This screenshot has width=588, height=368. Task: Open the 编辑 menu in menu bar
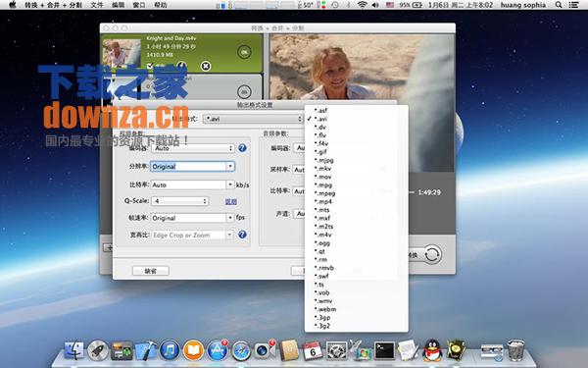(x=119, y=5)
